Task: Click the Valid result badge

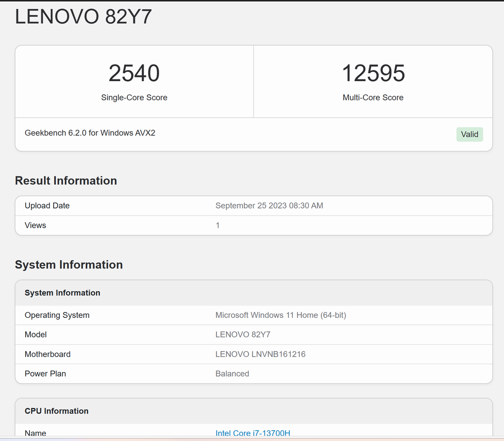Action: click(469, 134)
